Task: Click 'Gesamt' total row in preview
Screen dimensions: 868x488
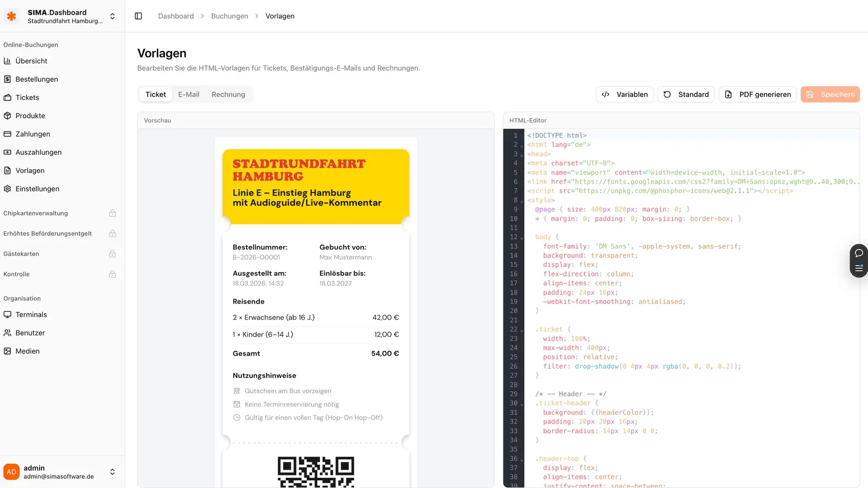Action: [x=316, y=354]
